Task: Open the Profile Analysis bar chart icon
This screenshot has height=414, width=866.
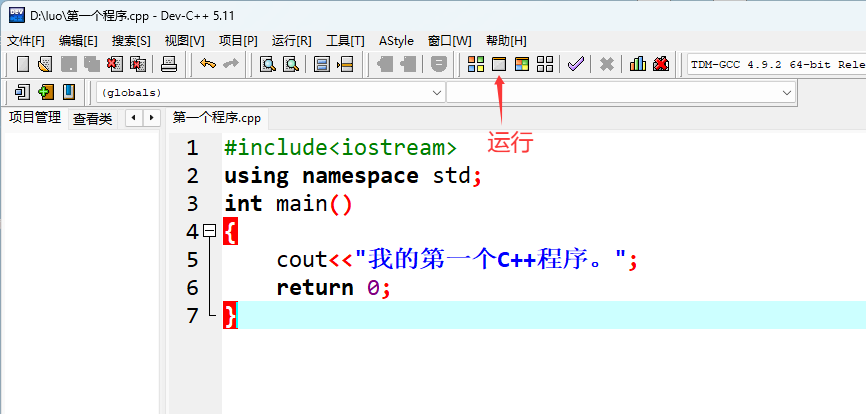Action: coord(637,65)
